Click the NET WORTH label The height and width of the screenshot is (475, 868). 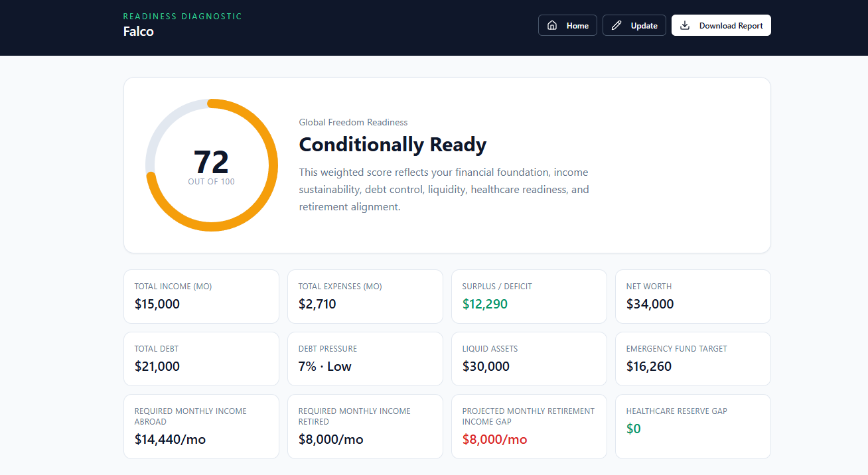(649, 287)
